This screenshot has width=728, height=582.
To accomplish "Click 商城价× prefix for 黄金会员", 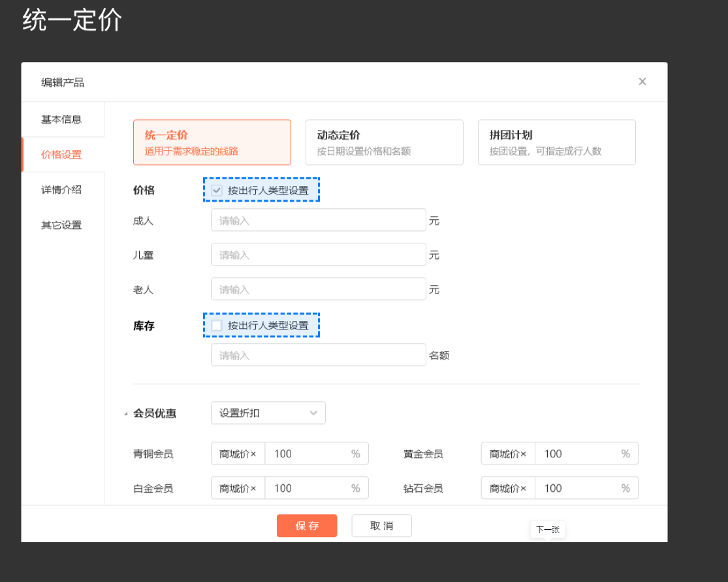I will click(x=508, y=453).
